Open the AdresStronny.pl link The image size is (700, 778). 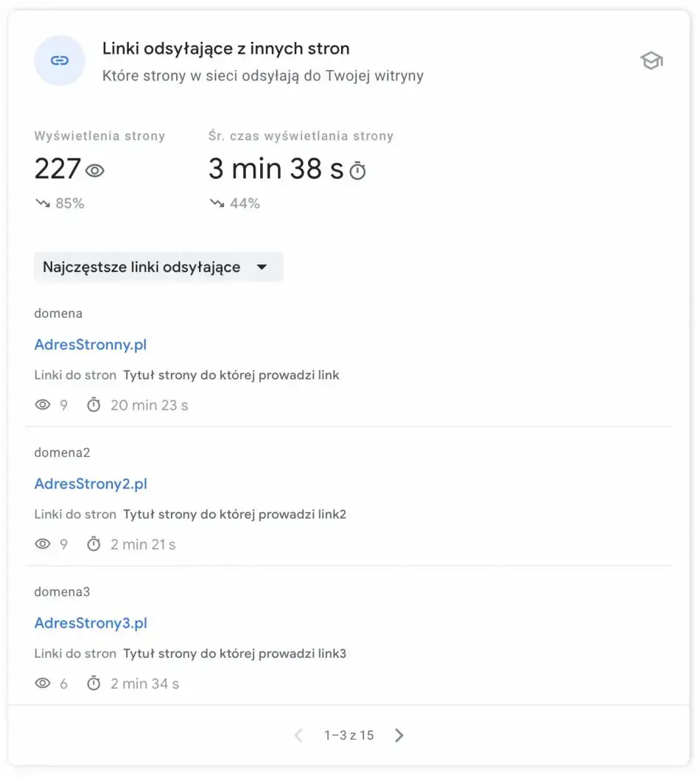point(91,344)
